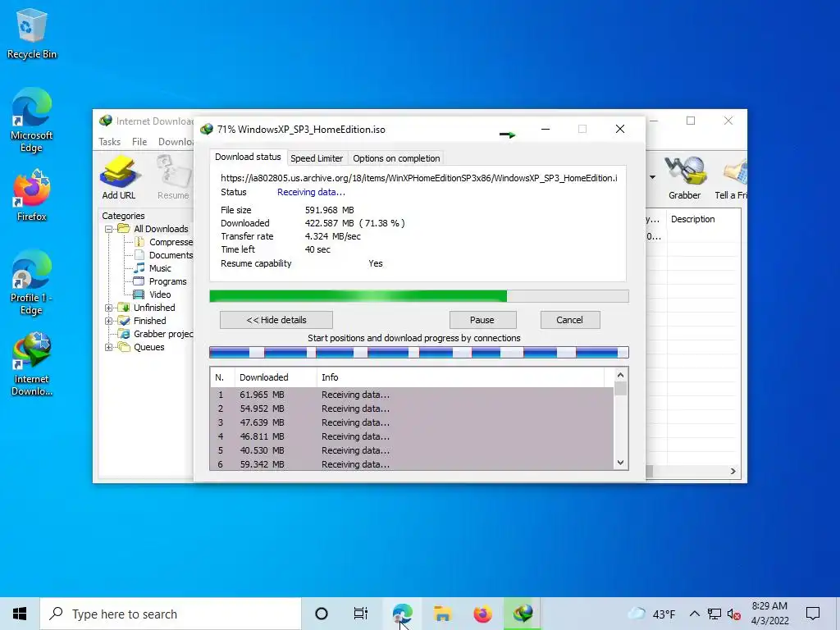Click the network tray icon

point(714,614)
